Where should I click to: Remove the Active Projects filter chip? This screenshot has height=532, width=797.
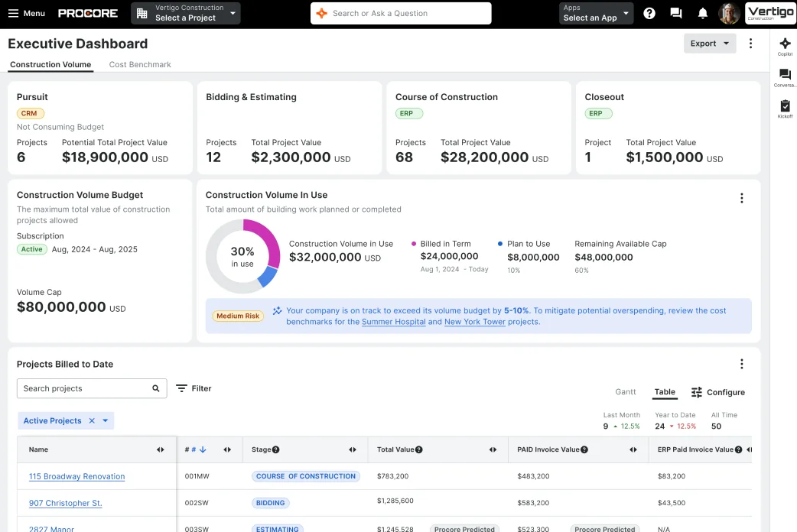pos(92,420)
